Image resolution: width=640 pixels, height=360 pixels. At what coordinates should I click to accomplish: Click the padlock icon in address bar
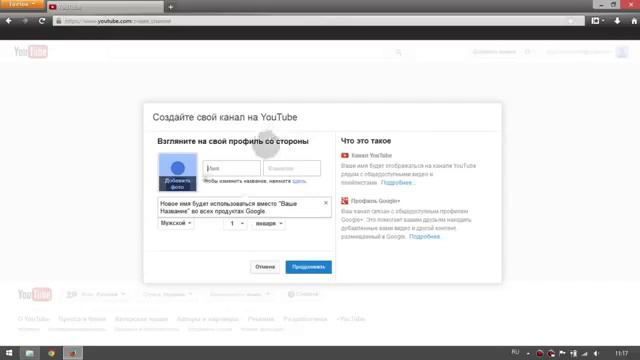tap(59, 21)
